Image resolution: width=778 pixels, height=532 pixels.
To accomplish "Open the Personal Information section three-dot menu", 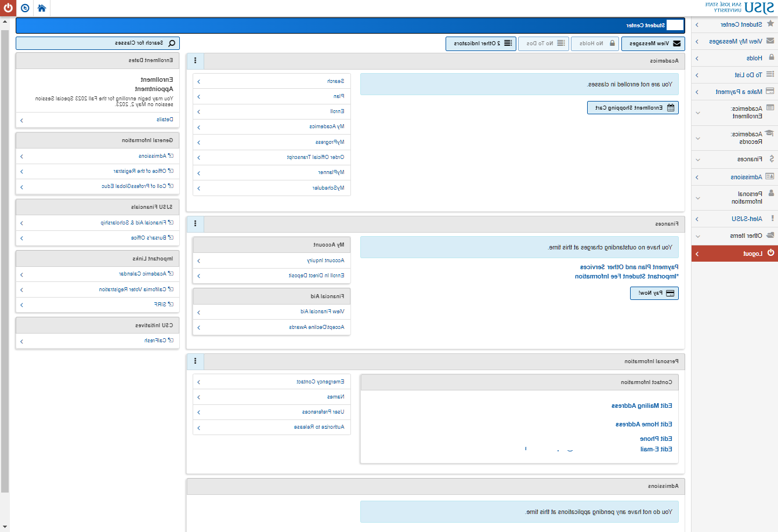I will click(x=196, y=361).
